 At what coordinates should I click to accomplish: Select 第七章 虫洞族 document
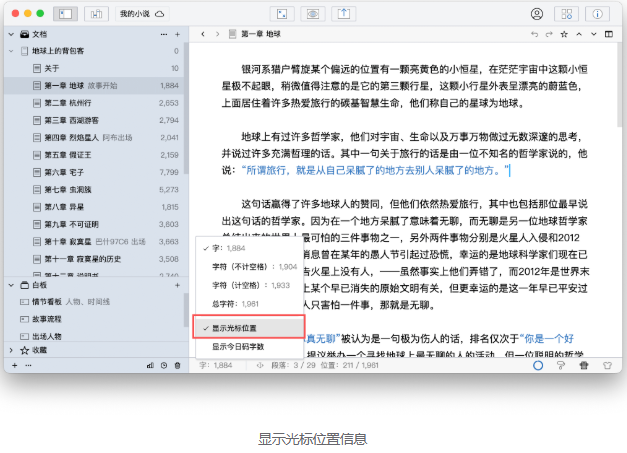94,190
